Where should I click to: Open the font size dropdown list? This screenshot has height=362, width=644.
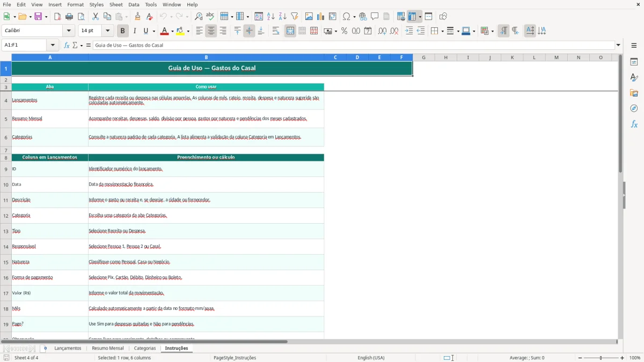[108, 31]
